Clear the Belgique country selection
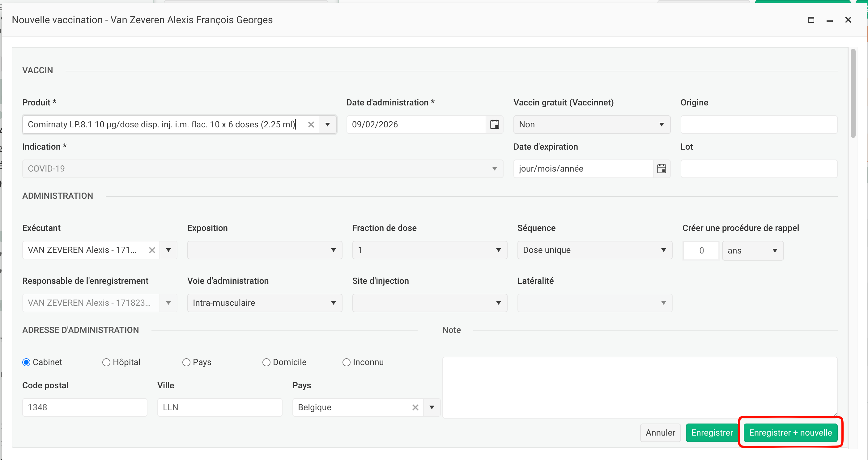 pos(415,407)
